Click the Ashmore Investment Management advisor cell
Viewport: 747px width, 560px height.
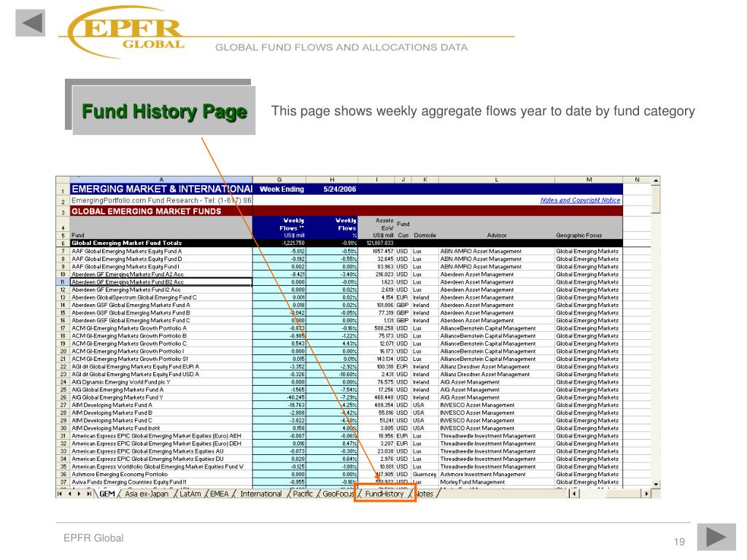pos(496,474)
